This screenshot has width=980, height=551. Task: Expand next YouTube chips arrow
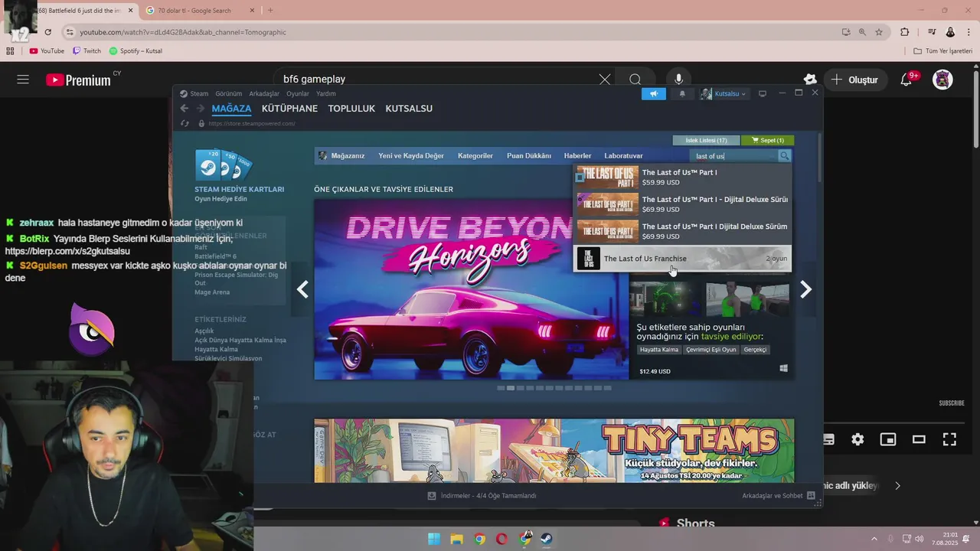pos(898,486)
